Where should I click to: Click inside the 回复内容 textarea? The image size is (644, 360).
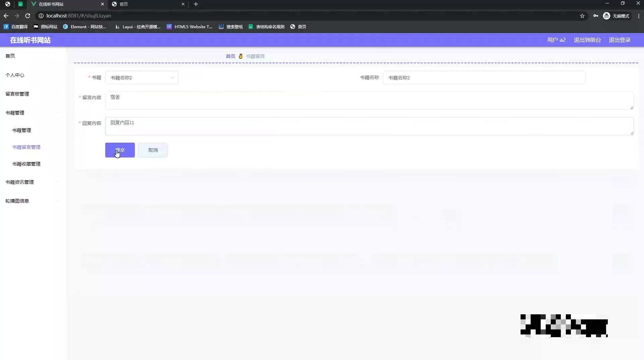[369, 126]
